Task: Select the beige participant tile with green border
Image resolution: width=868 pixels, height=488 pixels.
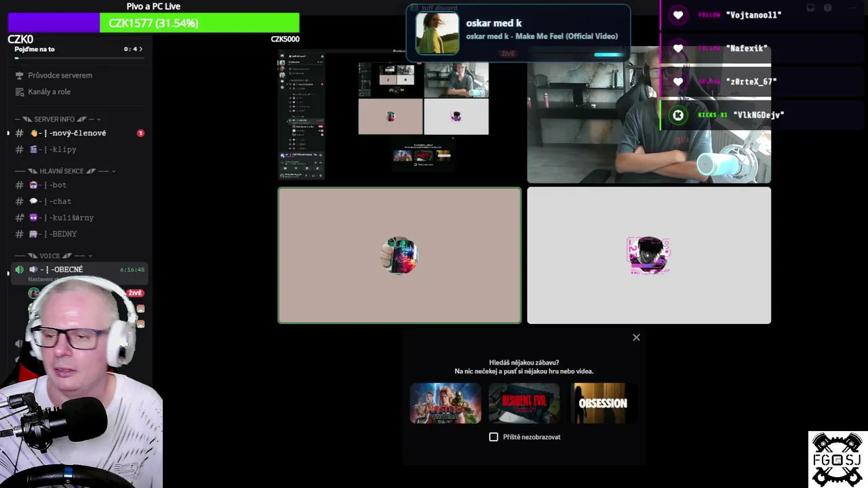Action: [x=399, y=256]
